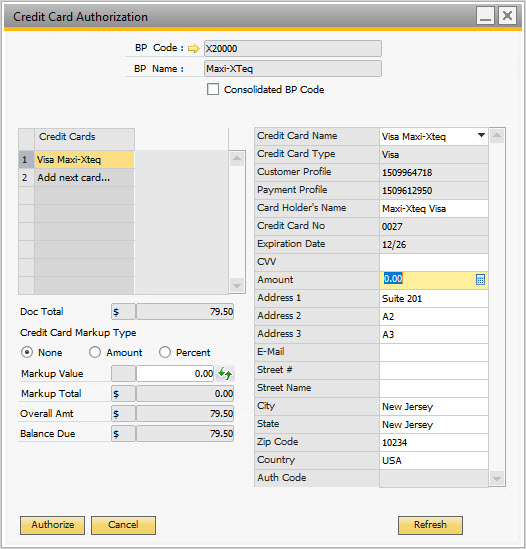Select the Amount markup type radio button
Viewport: 526px width, 549px height.
(95, 352)
